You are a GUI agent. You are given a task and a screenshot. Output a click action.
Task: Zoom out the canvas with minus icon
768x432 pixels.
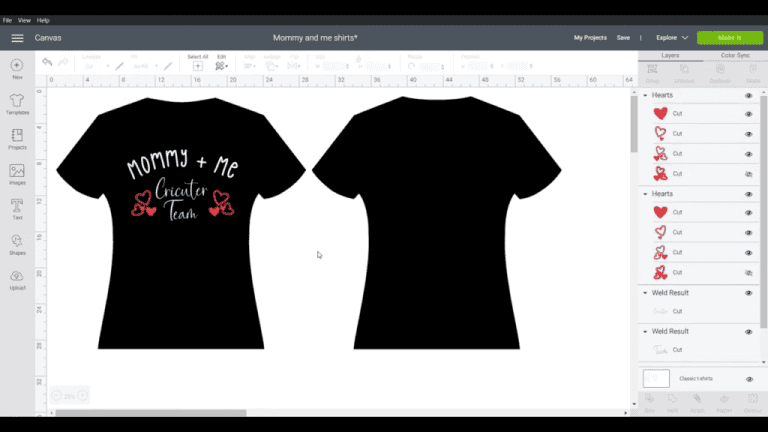coord(56,396)
